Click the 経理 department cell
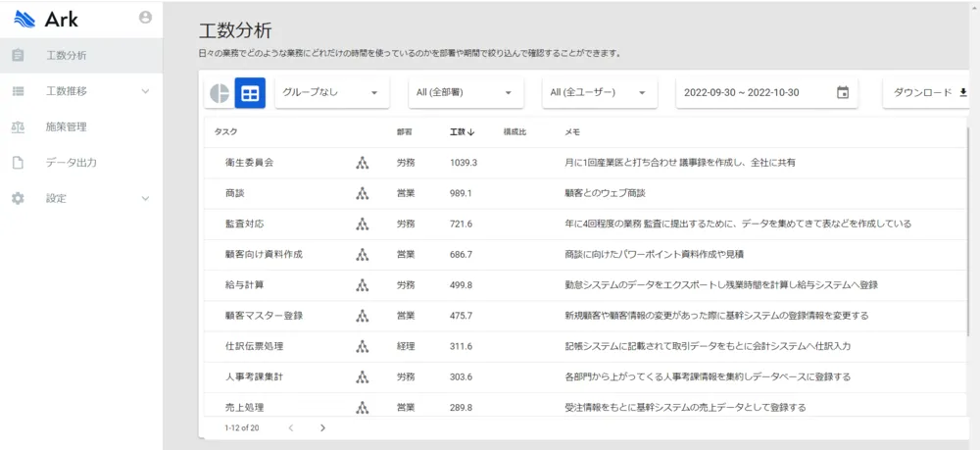980x450 pixels. [x=406, y=346]
